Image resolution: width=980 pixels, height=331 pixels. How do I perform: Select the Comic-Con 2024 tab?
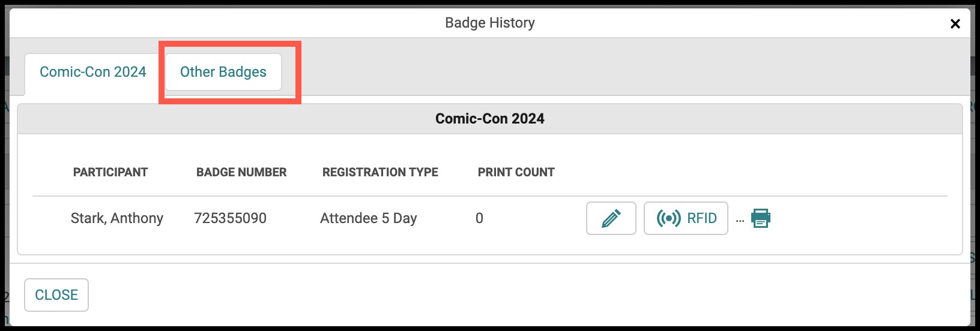pyautogui.click(x=92, y=72)
